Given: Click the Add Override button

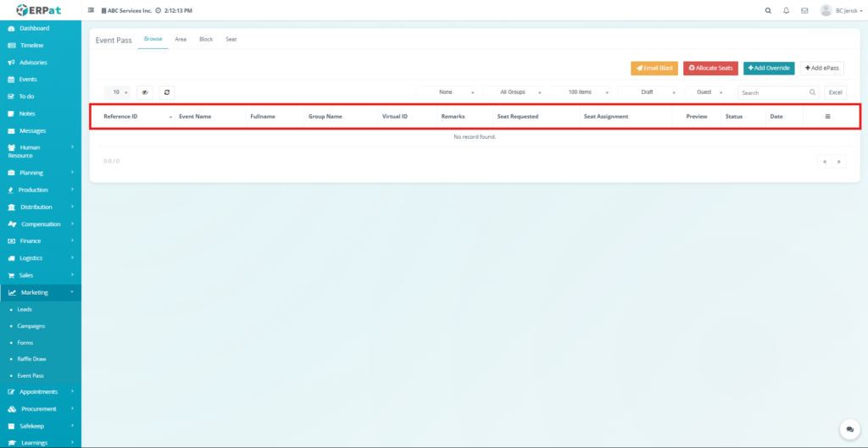Looking at the screenshot, I should point(769,68).
